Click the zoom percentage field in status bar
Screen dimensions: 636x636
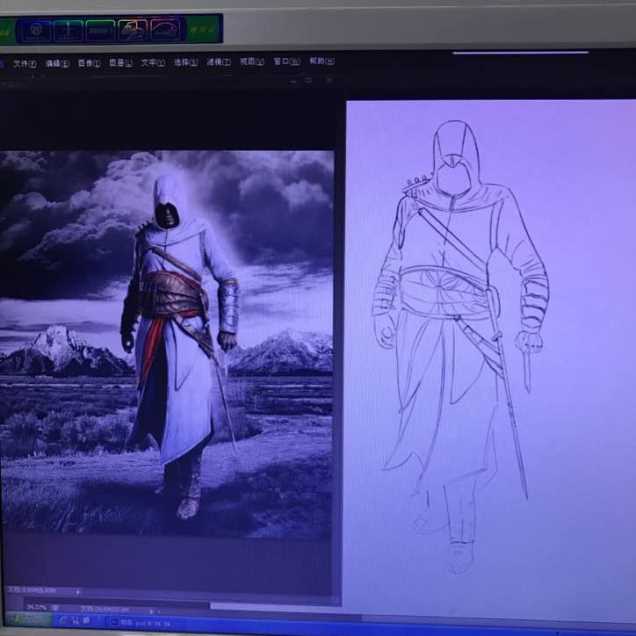(x=37, y=608)
